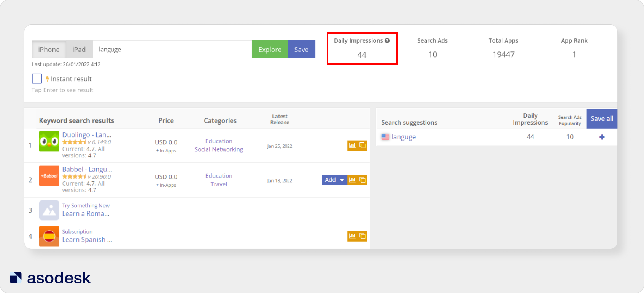The height and width of the screenshot is (293, 644).
Task: Click the Save button next to Explore
Action: coord(302,49)
